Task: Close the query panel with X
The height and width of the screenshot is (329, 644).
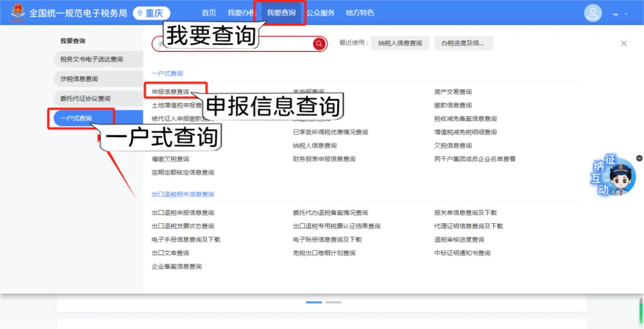Action: tap(624, 43)
